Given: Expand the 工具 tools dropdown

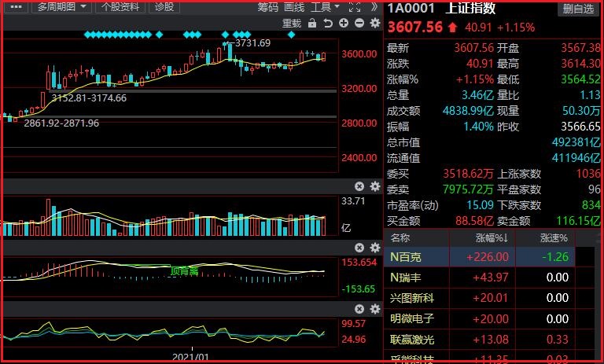Looking at the screenshot, I should (x=325, y=7).
